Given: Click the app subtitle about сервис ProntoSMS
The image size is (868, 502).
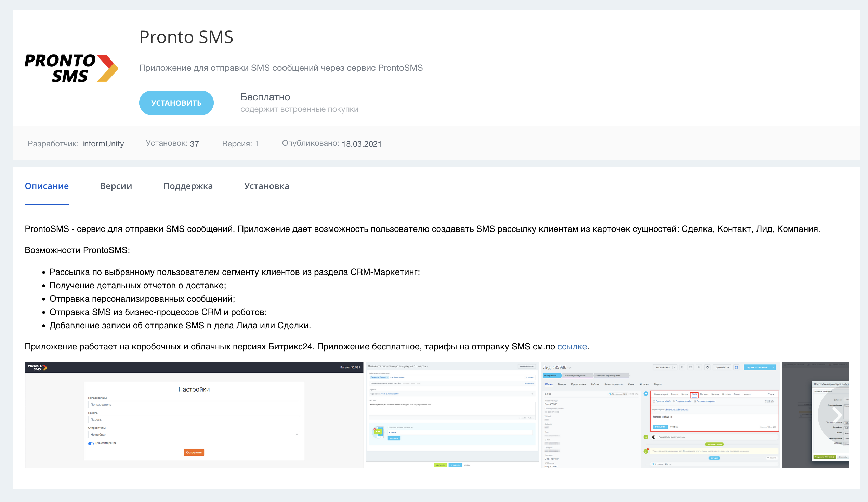Looking at the screenshot, I should [x=281, y=68].
